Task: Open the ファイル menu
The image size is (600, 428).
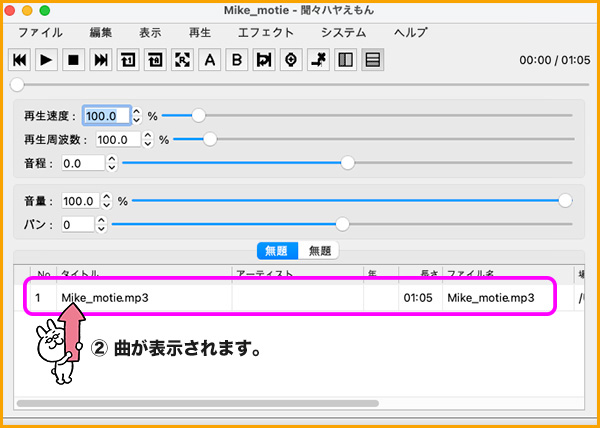Action: tap(40, 33)
